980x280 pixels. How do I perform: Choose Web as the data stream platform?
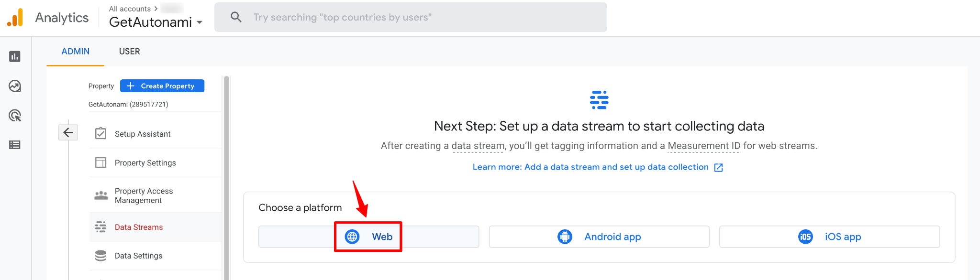point(368,237)
